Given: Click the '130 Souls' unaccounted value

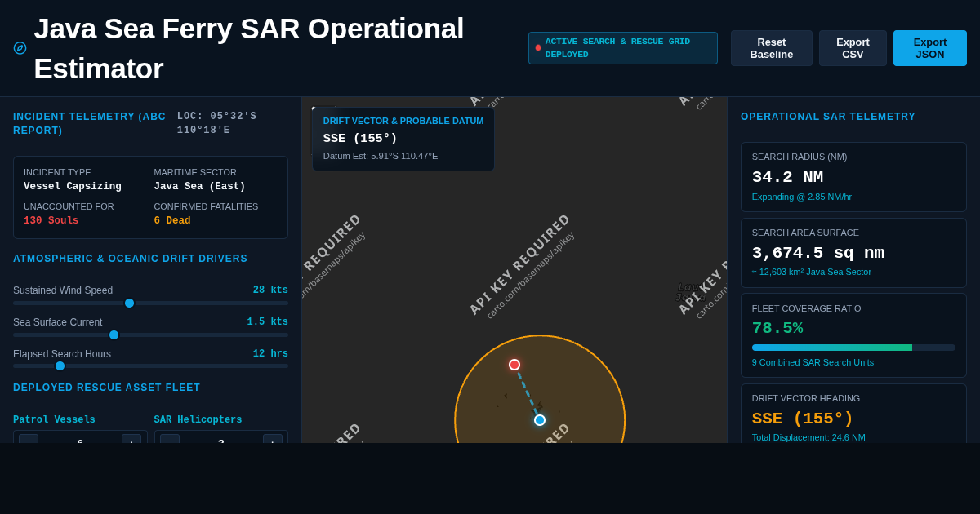Looking at the screenshot, I should (51, 221).
